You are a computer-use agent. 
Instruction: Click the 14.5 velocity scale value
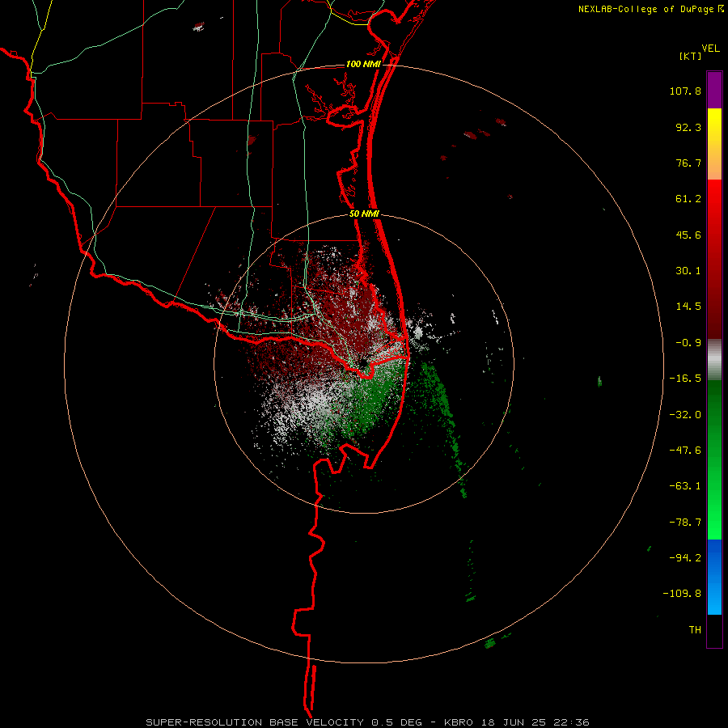click(x=688, y=307)
